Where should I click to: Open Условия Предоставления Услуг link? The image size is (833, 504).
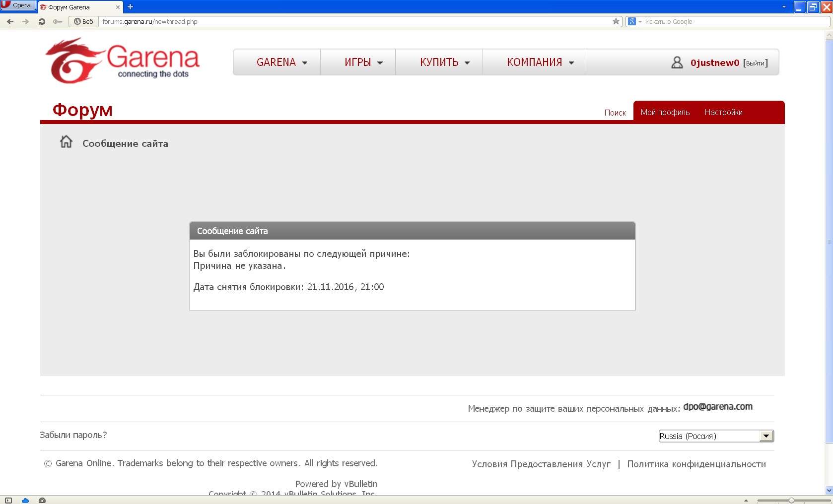(541, 464)
